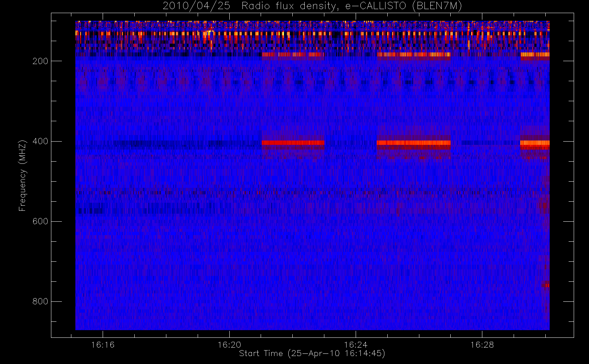Click the 'Start Time (25-Apr-10 16:14:45)' label

[x=312, y=353]
